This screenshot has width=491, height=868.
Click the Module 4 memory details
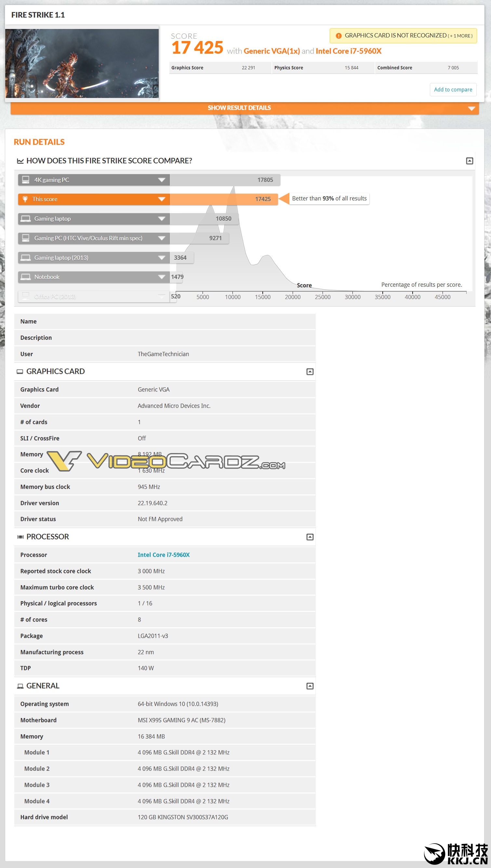pyautogui.click(x=183, y=801)
